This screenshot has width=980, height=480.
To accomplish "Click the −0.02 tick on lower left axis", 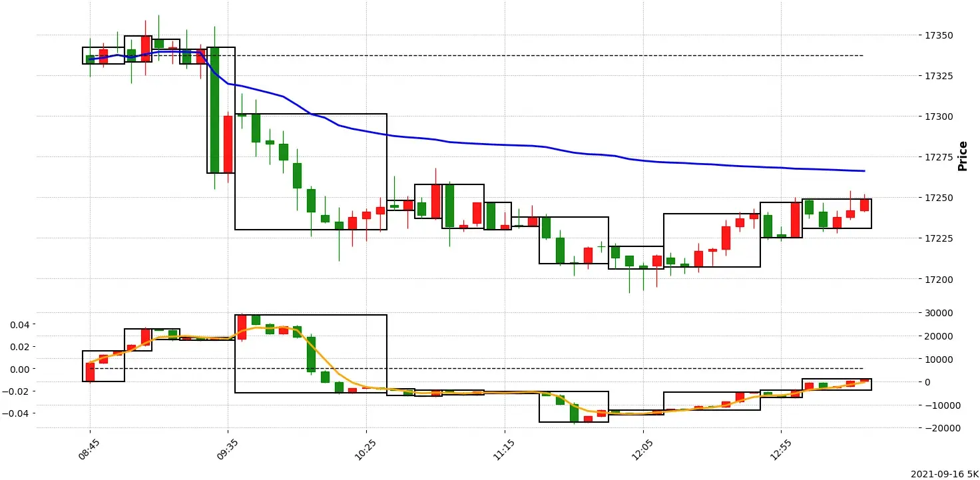I will pyautogui.click(x=17, y=391).
